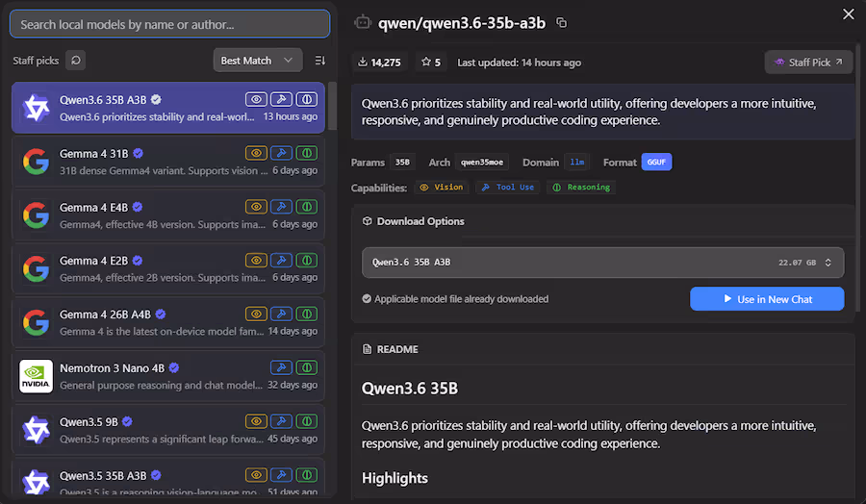Click the tool use icon on Nemotron 3 Nano 4B
The width and height of the screenshot is (866, 504).
point(281,367)
